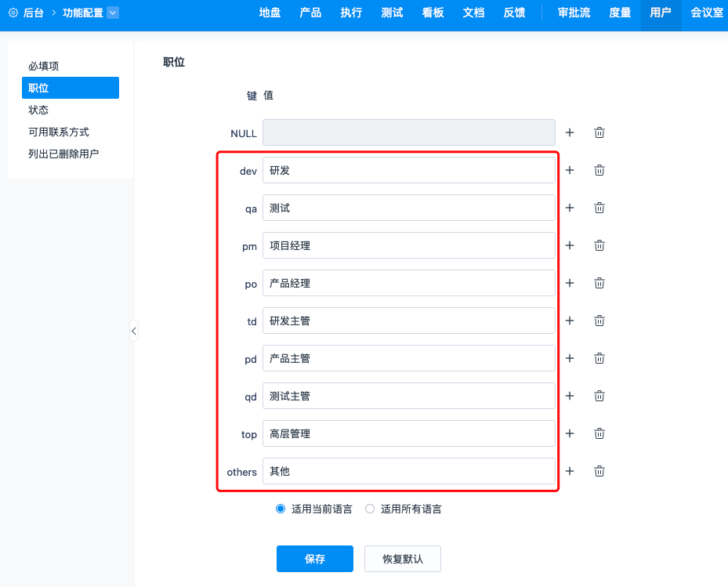
Task: Add a row after the po entry
Action: [570, 283]
